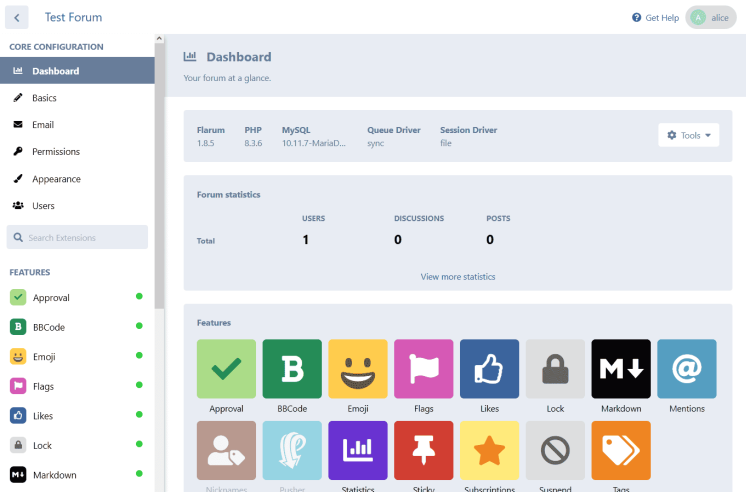Screen dimensions: 746x492
Task: Open the Suspend feature tile
Action: click(555, 450)
